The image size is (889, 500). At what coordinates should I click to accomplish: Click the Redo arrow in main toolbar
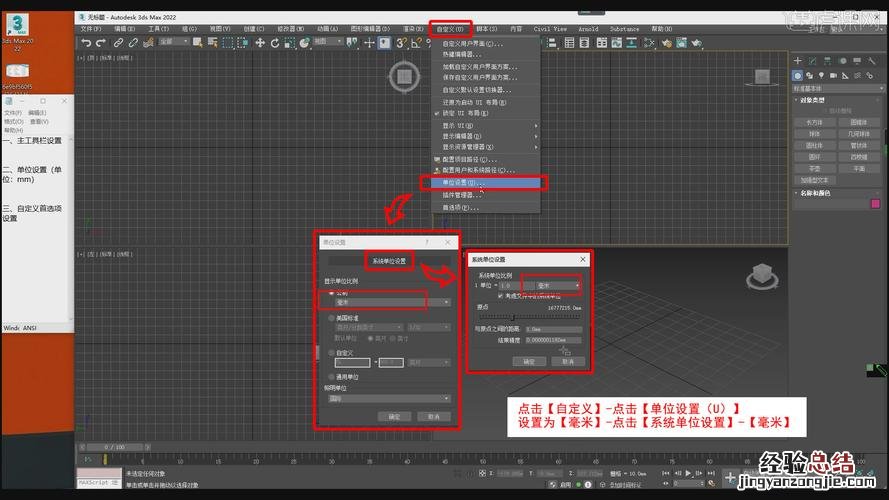[100, 42]
